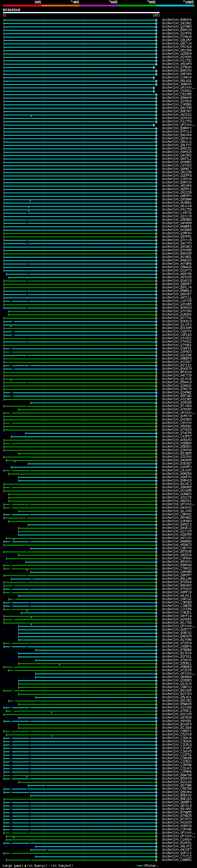197x868 pixels.
Task: Select hit label UniRef100_P12783
Action: 176,121
